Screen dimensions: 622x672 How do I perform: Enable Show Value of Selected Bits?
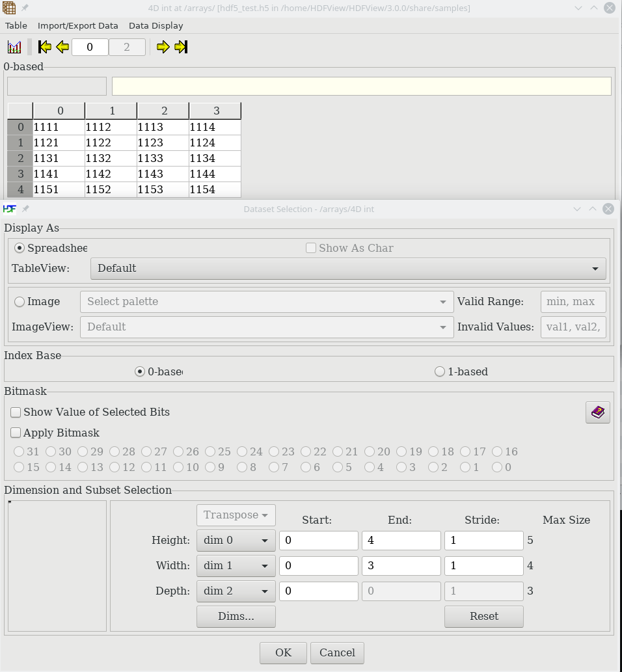(x=90, y=412)
